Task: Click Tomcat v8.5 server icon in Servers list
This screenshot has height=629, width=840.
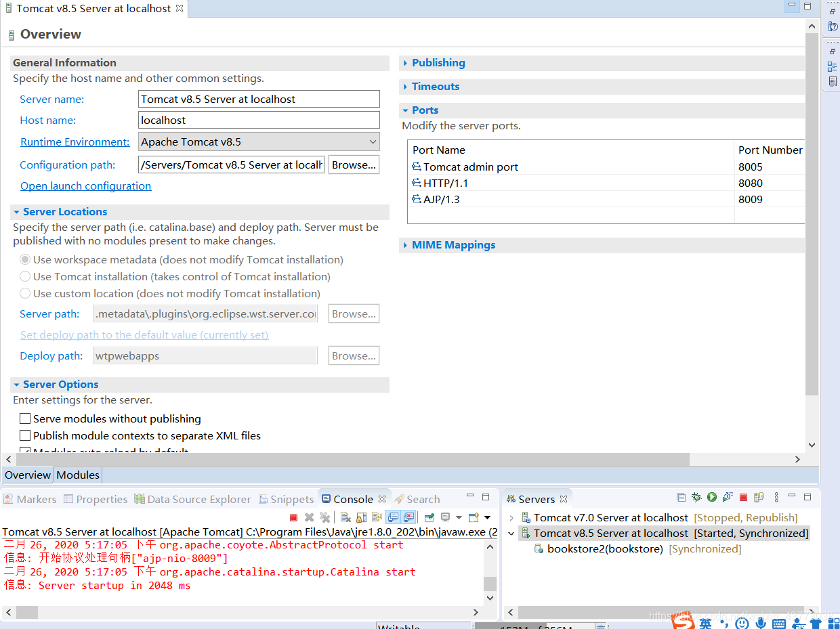Action: click(x=526, y=533)
